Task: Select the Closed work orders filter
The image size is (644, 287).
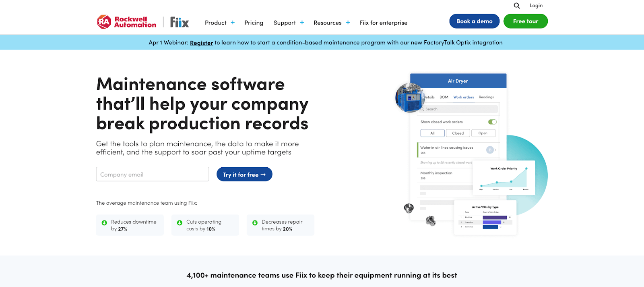Action: [458, 133]
